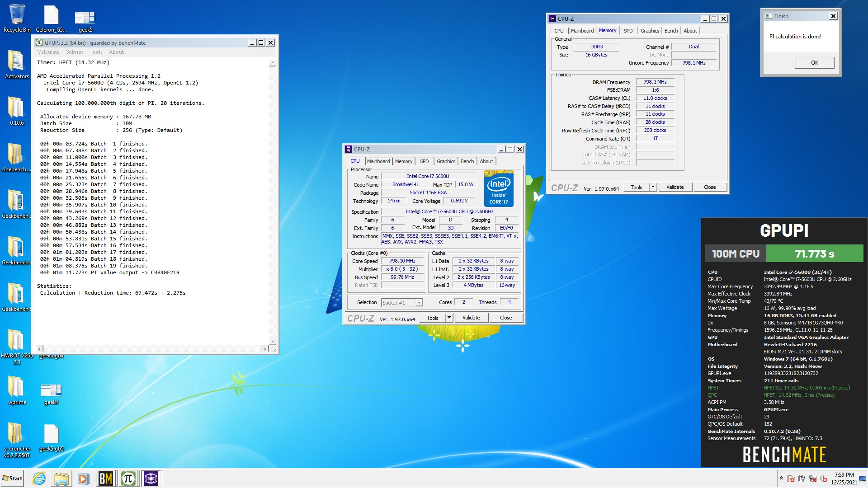The height and width of the screenshot is (488, 868).
Task: Select the geek4 desktop image icon
Action: click(x=51, y=393)
